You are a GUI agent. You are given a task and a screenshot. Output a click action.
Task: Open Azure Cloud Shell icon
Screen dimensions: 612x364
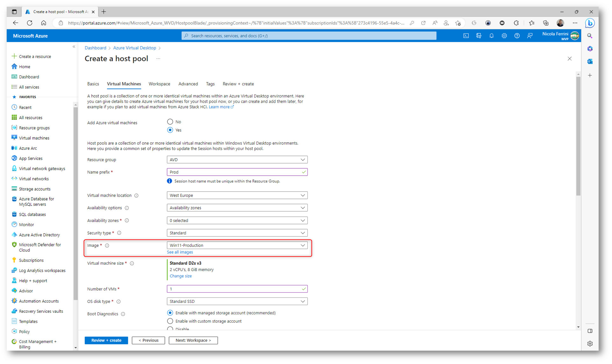[x=466, y=36]
